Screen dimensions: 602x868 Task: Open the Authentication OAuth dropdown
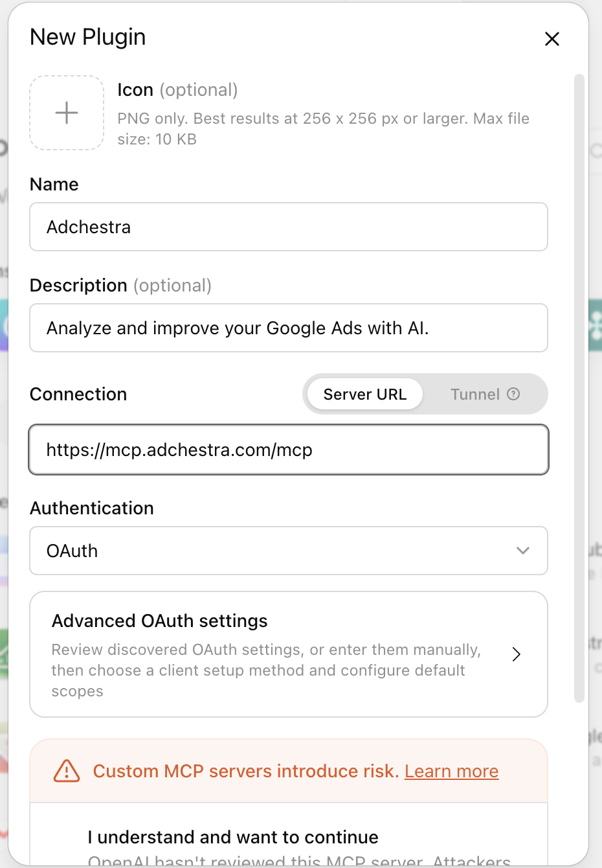(289, 551)
